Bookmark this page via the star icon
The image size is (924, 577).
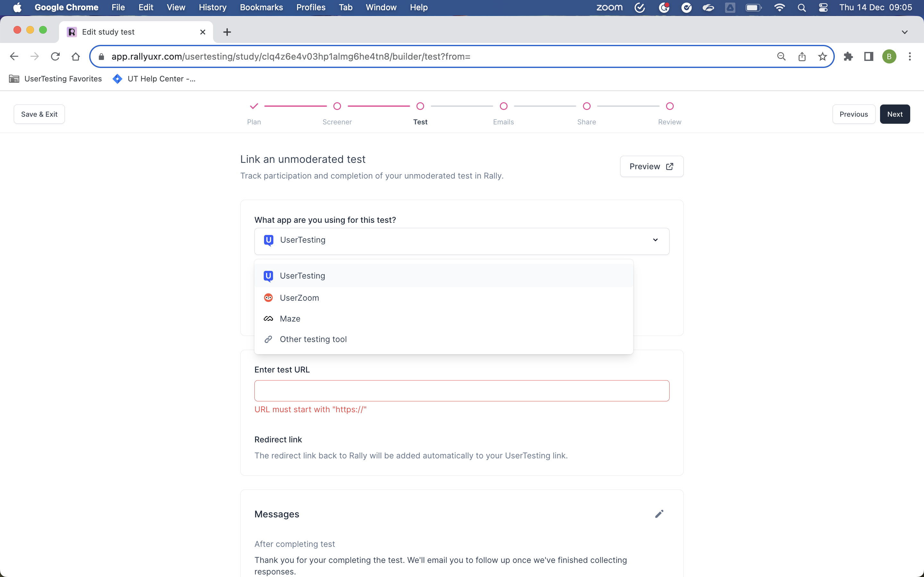pos(822,56)
